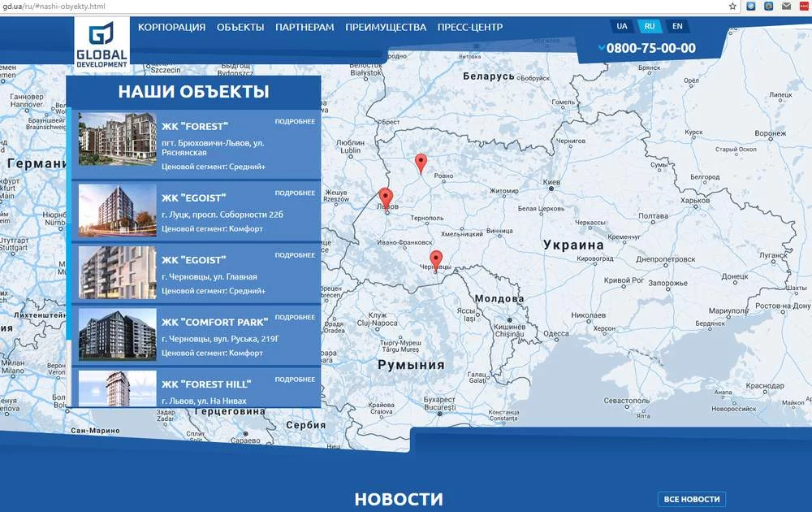The width and height of the screenshot is (812, 512).
Task: Click Севастополь on the map
Action: point(627,401)
